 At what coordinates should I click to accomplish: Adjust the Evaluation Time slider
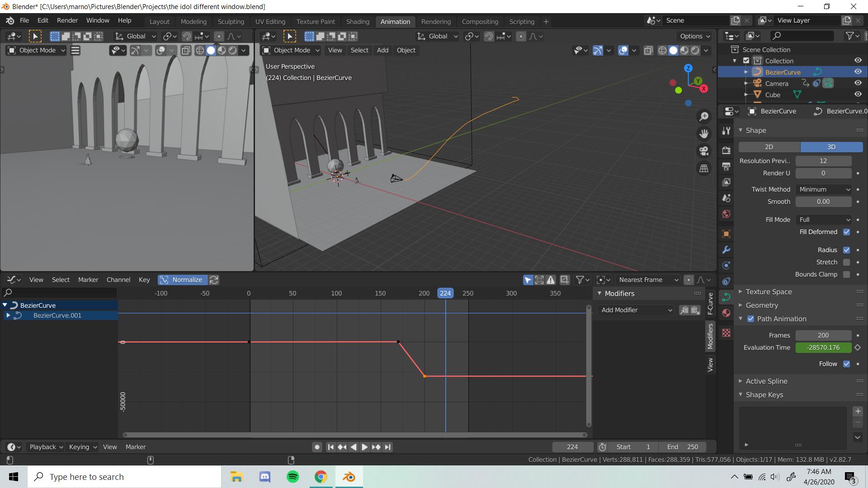coord(823,347)
